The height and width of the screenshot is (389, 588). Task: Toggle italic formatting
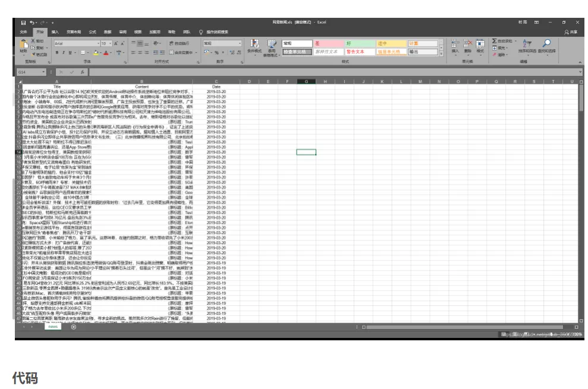point(64,53)
